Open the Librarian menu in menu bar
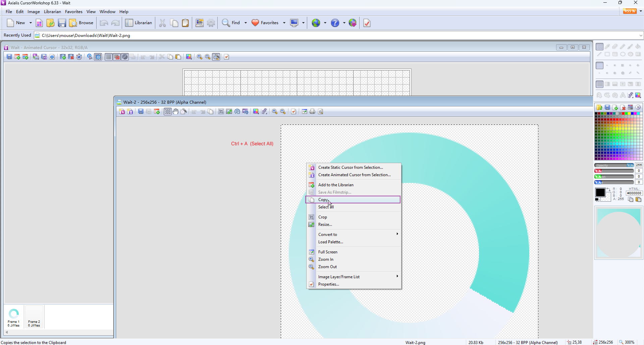This screenshot has width=644, height=345. click(52, 12)
